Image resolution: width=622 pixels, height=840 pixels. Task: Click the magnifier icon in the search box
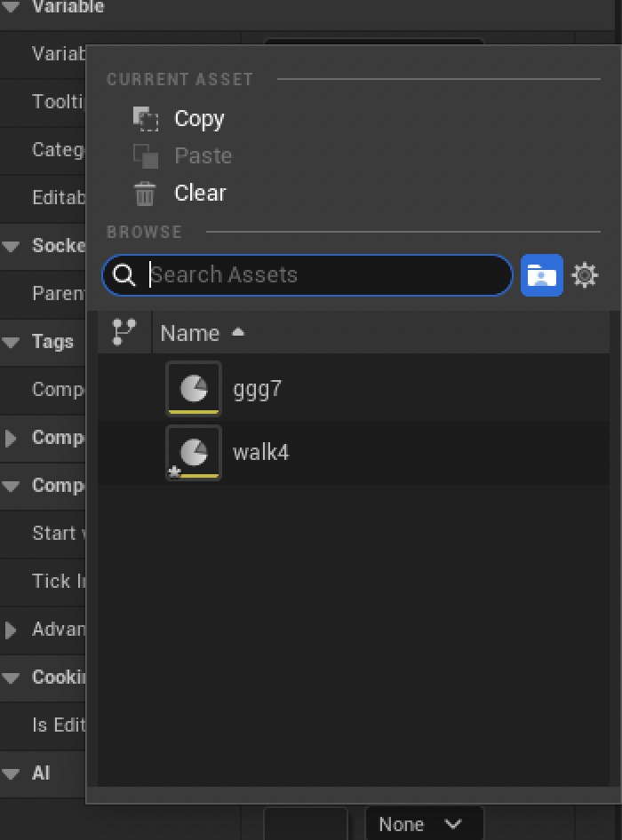125,275
